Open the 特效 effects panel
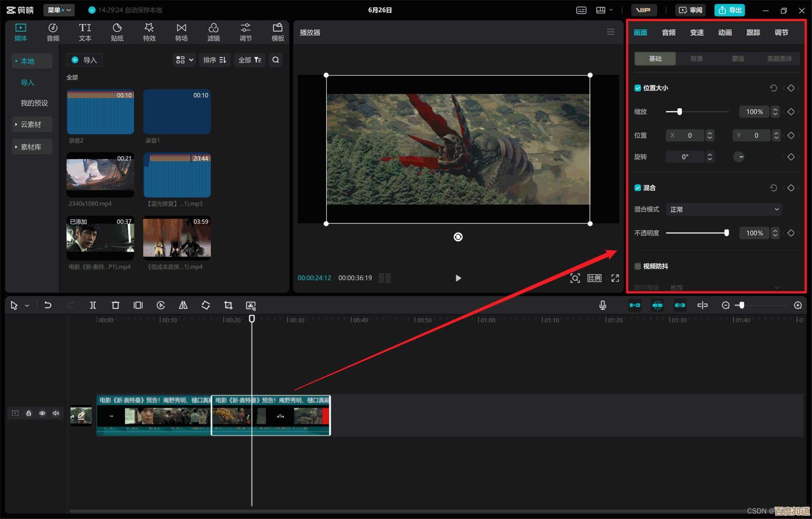812x519 pixels. pyautogui.click(x=149, y=32)
